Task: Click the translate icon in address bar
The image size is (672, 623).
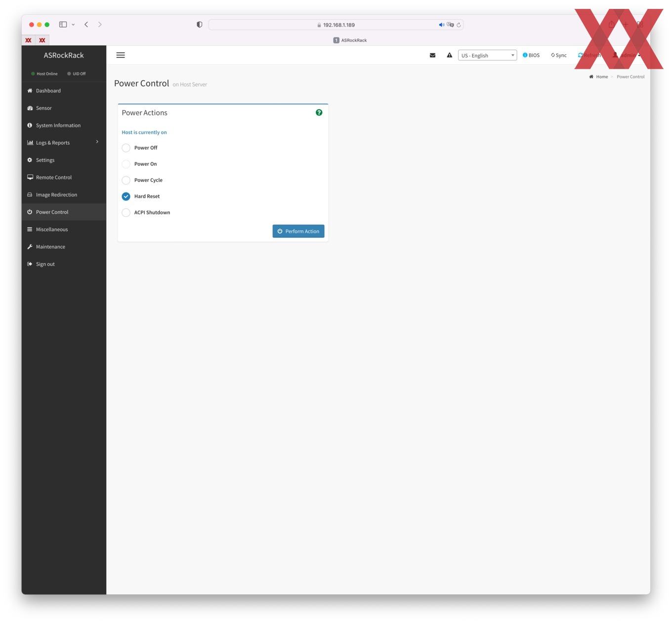Action: 450,25
